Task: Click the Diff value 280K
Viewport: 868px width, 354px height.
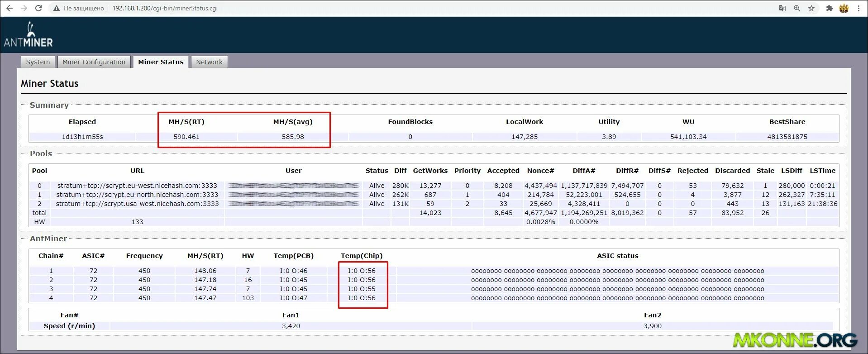Action: (400, 186)
